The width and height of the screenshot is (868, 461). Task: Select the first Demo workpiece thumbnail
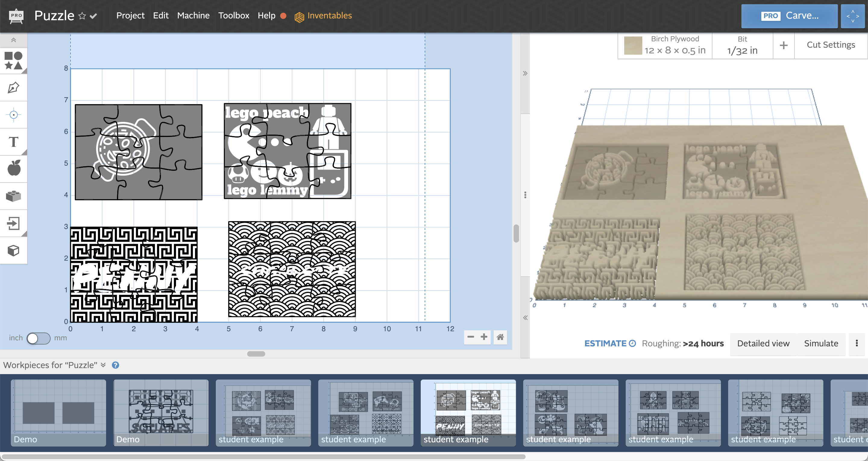coord(58,413)
